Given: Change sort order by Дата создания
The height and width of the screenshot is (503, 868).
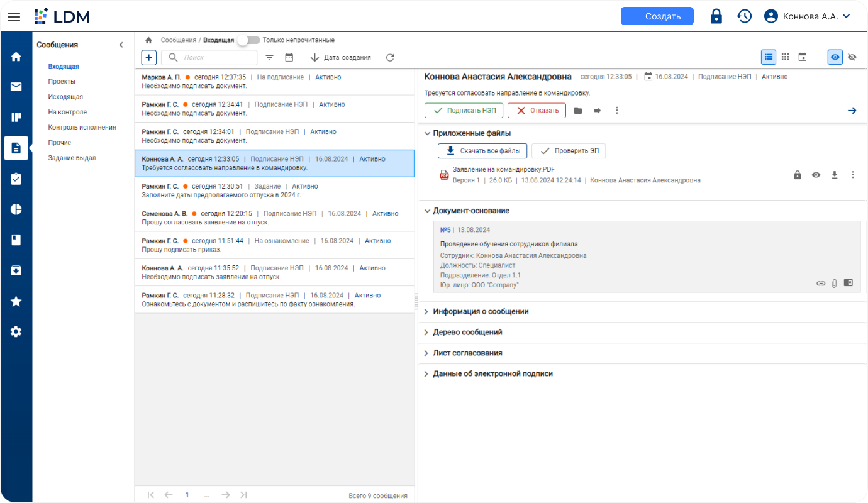Looking at the screenshot, I should (340, 57).
